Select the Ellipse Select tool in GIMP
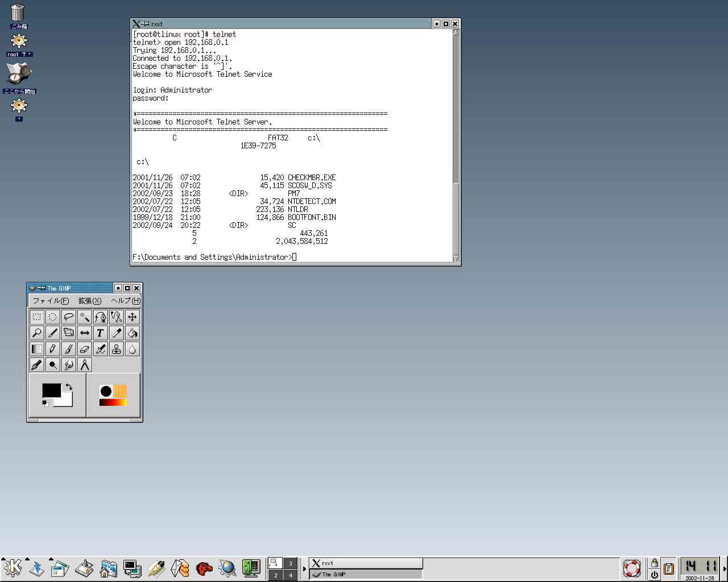Image resolution: width=728 pixels, height=582 pixels. pyautogui.click(x=53, y=317)
